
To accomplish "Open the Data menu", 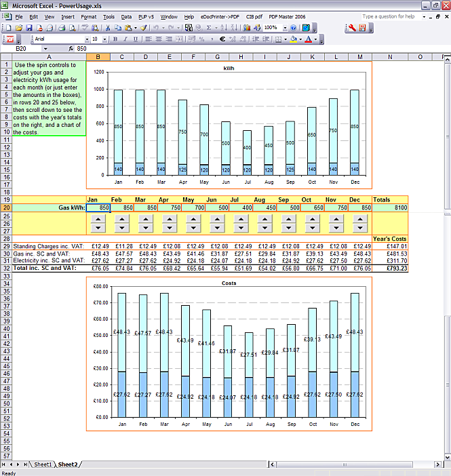I will pyautogui.click(x=126, y=17).
